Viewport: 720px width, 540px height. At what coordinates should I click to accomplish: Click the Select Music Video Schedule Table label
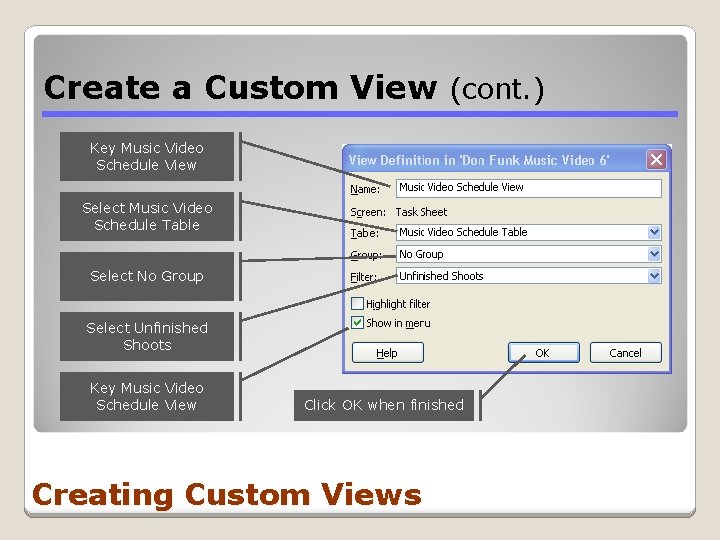(x=147, y=216)
